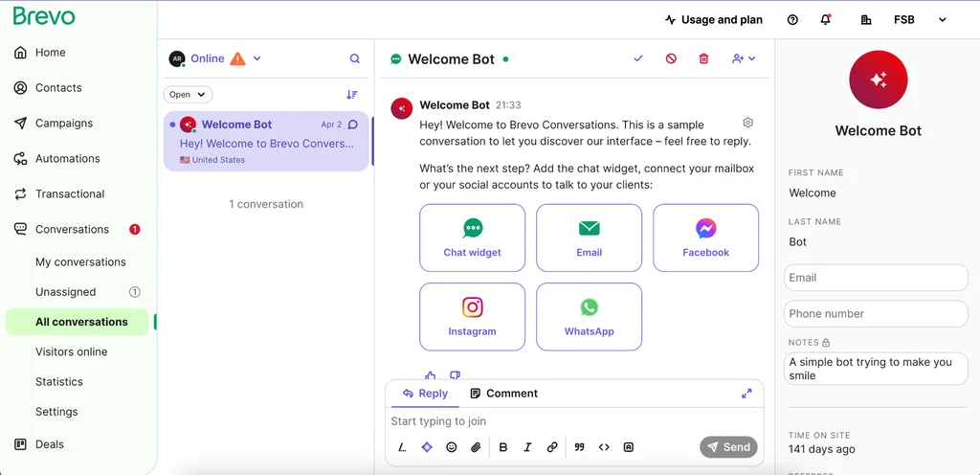Click the AR agent avatar
Screen dimensions: 980x475
pos(177,58)
